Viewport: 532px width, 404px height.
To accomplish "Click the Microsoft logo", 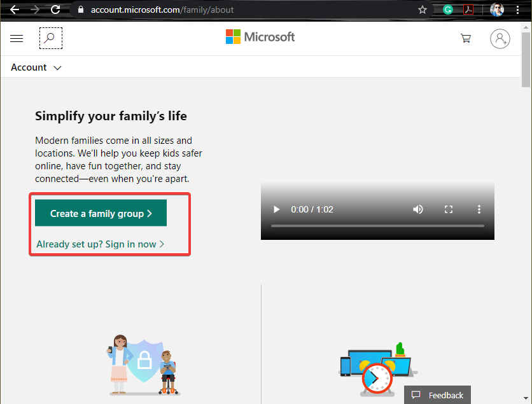I will 260,37.
